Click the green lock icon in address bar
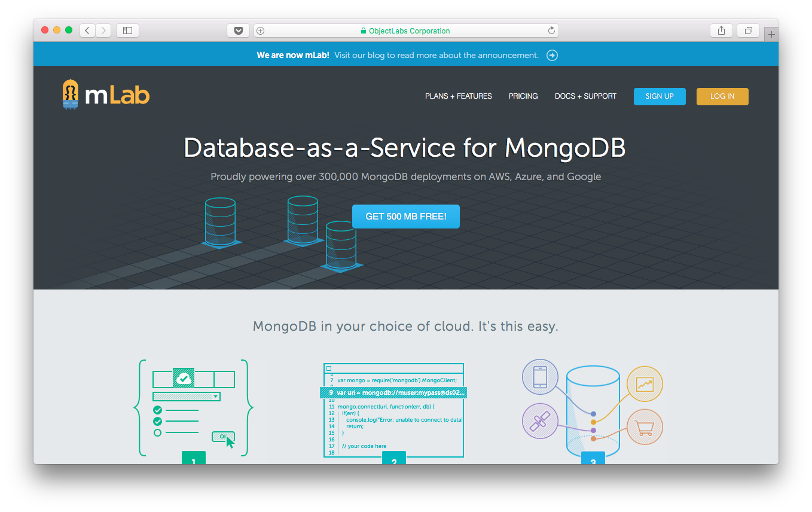This screenshot has width=812, height=512. [x=363, y=31]
